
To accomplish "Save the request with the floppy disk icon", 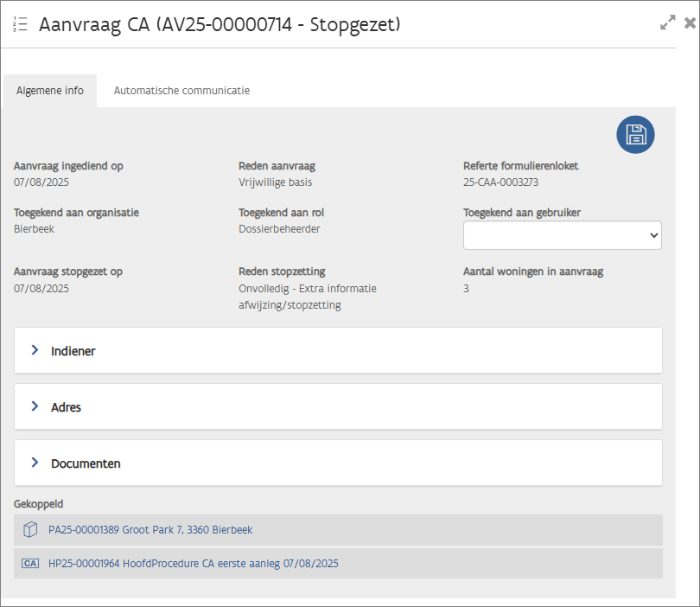I will [x=635, y=134].
